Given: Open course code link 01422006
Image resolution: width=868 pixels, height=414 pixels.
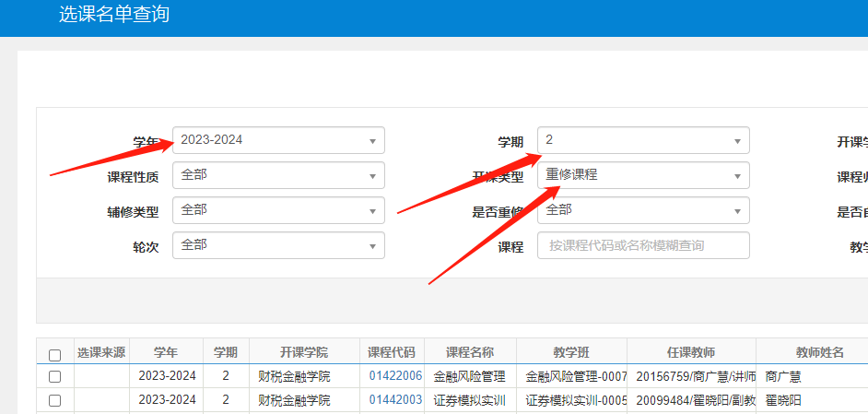Looking at the screenshot, I should coord(395,376).
